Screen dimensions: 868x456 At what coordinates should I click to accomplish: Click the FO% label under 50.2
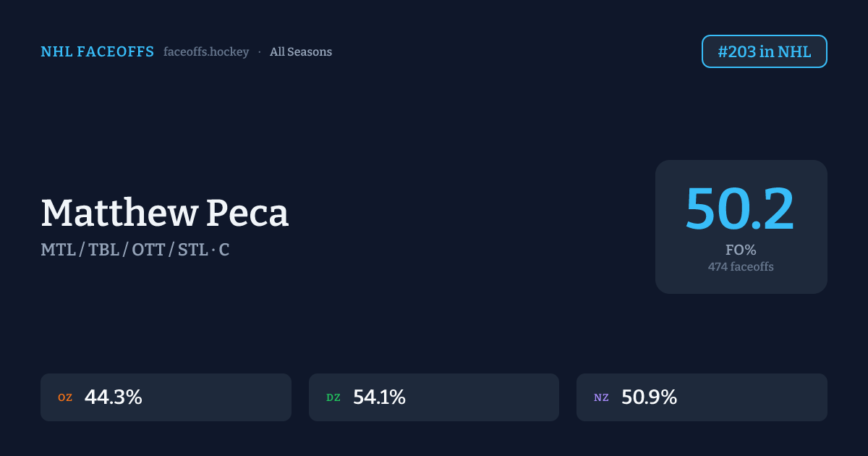click(741, 250)
